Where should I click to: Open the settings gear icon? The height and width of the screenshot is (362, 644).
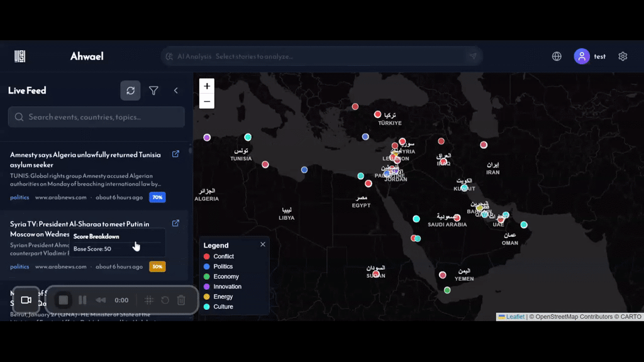point(623,56)
